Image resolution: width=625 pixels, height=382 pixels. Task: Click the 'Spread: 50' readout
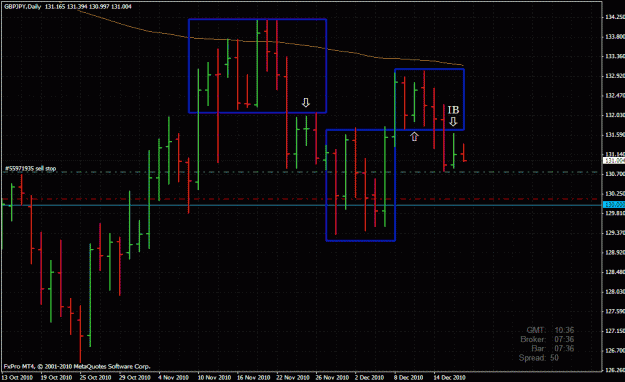539,358
